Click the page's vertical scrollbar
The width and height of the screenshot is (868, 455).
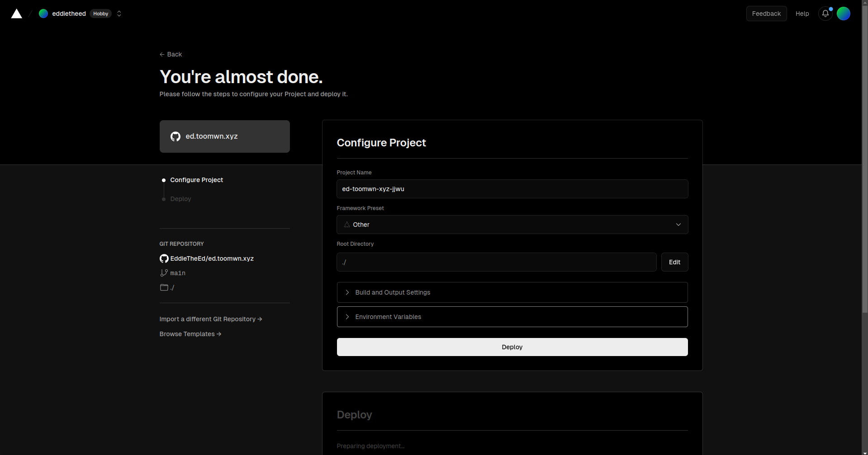pyautogui.click(x=864, y=158)
